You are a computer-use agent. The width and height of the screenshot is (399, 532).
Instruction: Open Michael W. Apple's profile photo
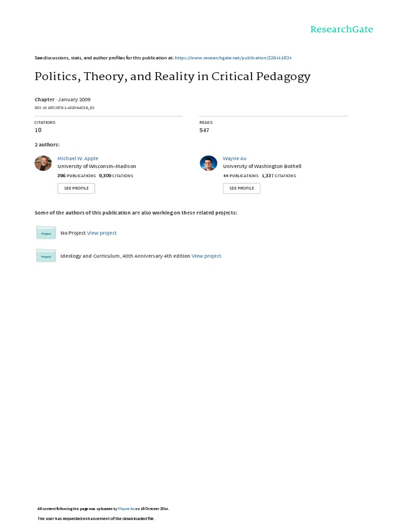point(43,163)
